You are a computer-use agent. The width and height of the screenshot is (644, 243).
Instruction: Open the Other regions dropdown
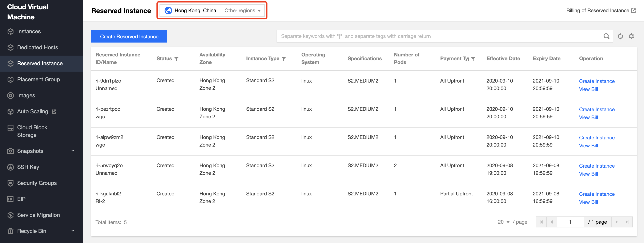[x=242, y=11]
